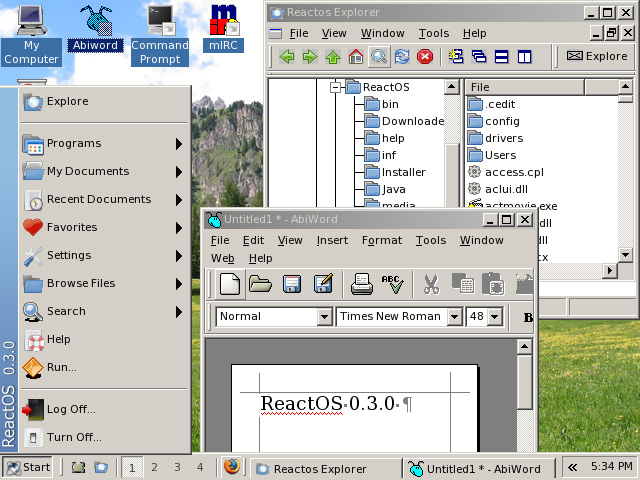Switch to virtual desktop 4
Screen dimensions: 640x480
pos(200,467)
